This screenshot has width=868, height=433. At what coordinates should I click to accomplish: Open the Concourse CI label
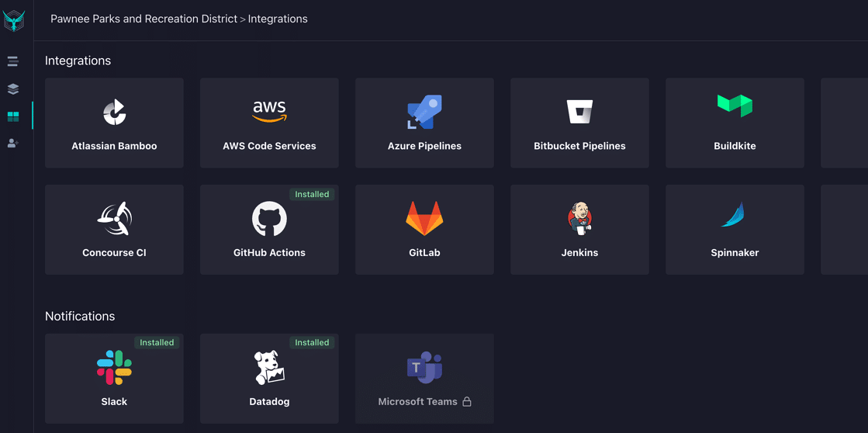coord(114,252)
